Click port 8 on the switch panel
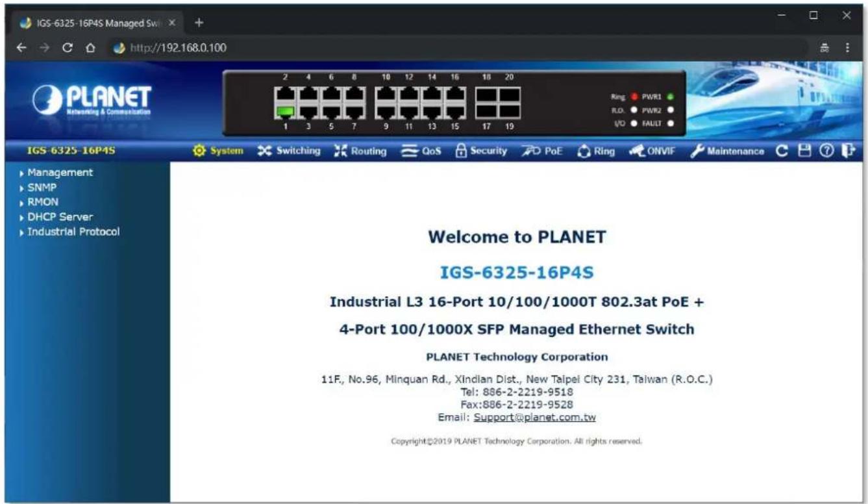Viewport: 868px width, 504px height. coord(354,95)
